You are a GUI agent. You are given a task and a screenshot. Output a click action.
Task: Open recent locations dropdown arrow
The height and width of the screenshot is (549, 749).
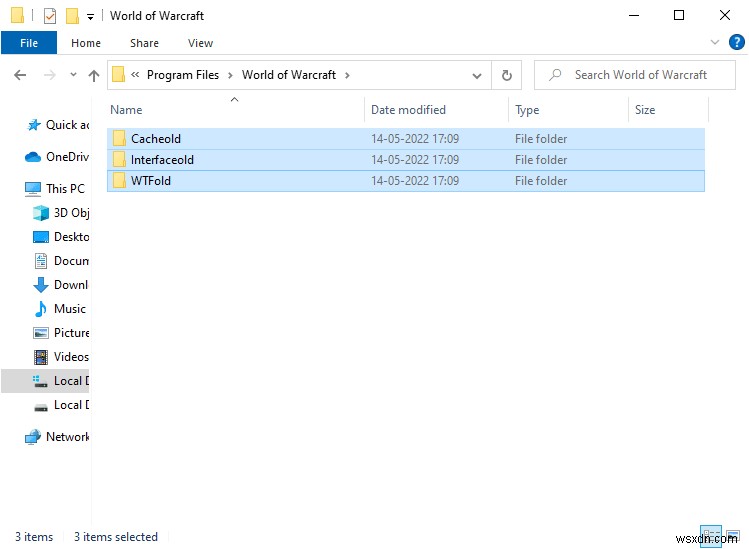click(x=73, y=75)
